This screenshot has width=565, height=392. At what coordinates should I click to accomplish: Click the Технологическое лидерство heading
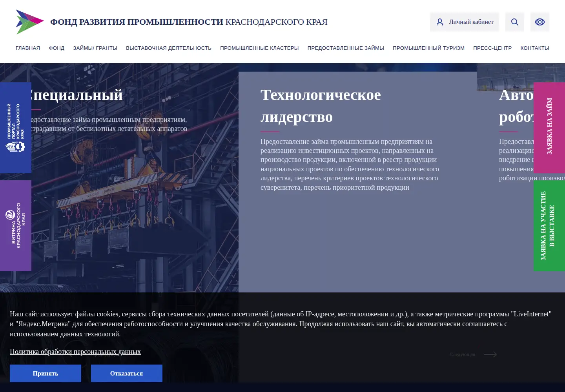pos(321,106)
